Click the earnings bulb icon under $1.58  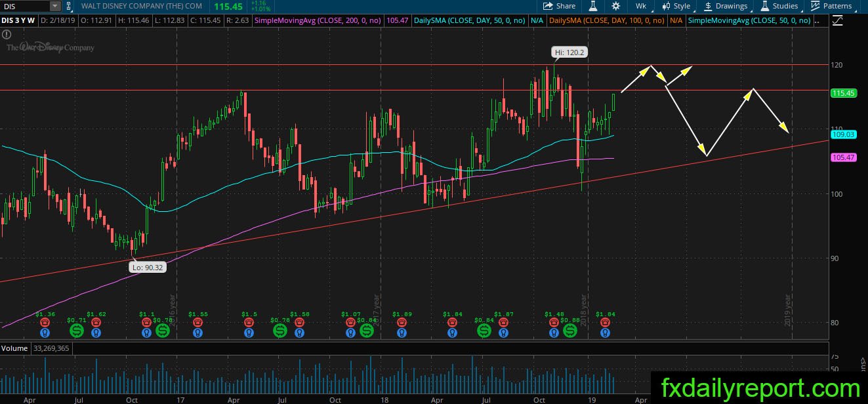tap(299, 333)
